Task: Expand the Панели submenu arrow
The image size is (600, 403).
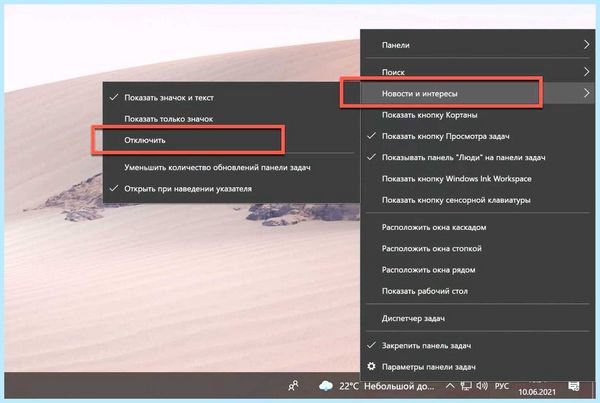Action: pos(587,45)
